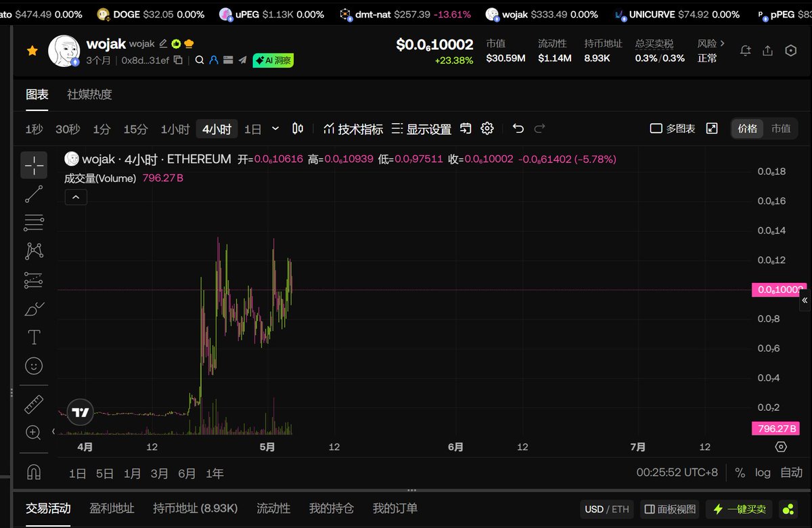
Task: Toggle log scale mode
Action: [x=763, y=472]
